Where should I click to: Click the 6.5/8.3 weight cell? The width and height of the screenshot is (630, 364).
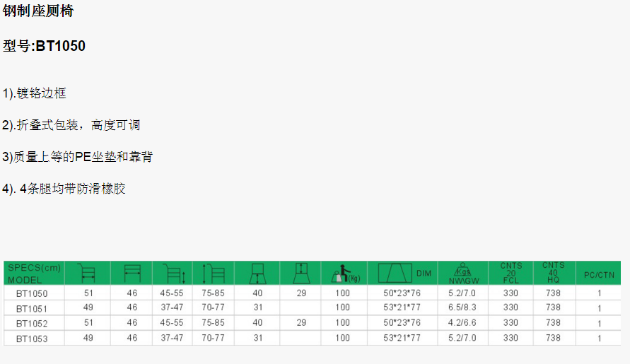(462, 307)
